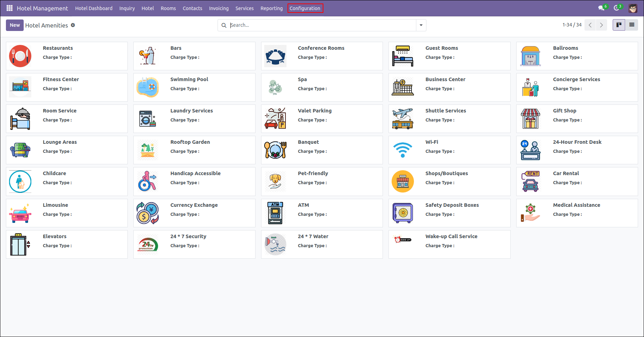
Task: Open the Hotel Dashboard menu item
Action: click(x=94, y=8)
